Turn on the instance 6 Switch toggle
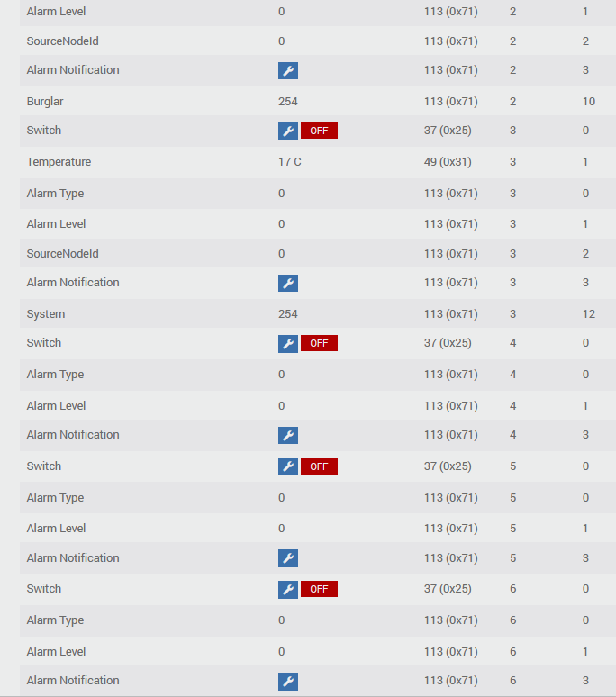The image size is (616, 697). [x=319, y=590]
